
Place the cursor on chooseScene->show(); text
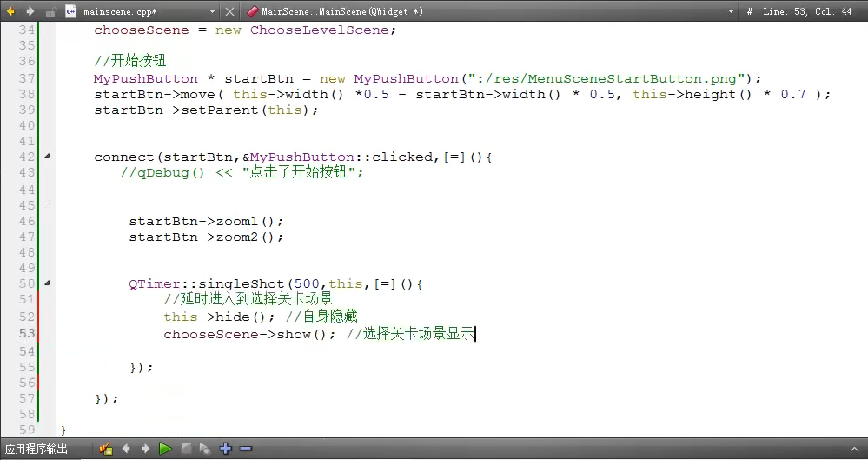(249, 334)
